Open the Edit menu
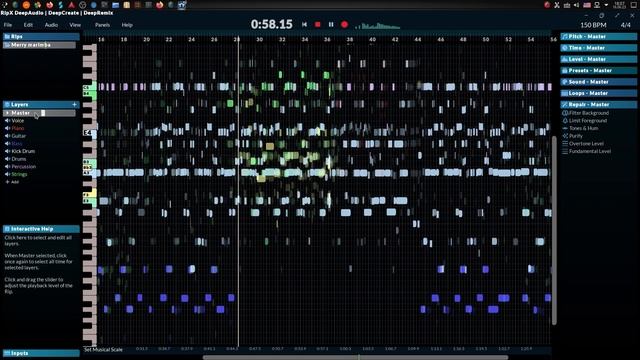This screenshot has height=360, width=640. click(28, 25)
